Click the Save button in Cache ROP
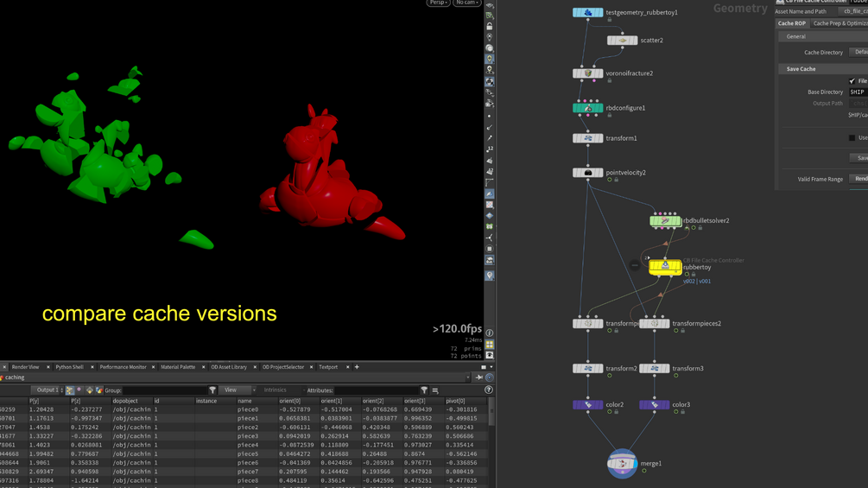 [858, 158]
